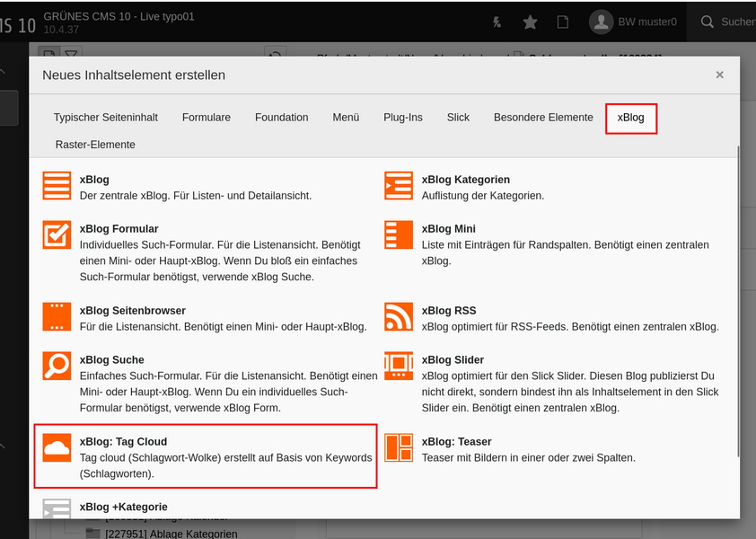Click 'Teaser mit Bildern' description text
This screenshot has height=539, width=756.
point(529,458)
